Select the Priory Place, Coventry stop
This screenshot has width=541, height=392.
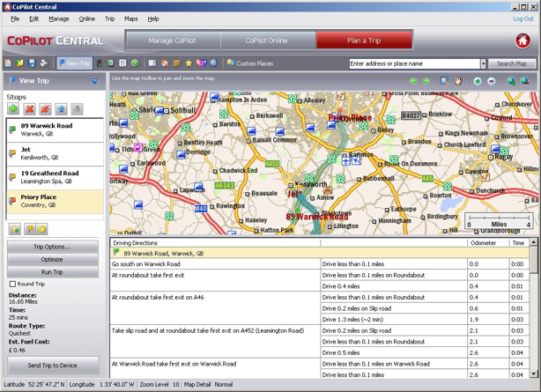55,201
